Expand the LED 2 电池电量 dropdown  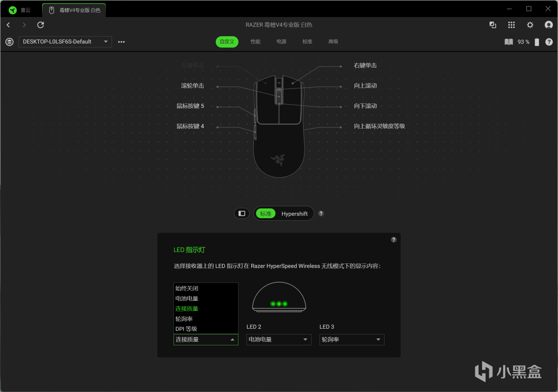pyautogui.click(x=279, y=339)
